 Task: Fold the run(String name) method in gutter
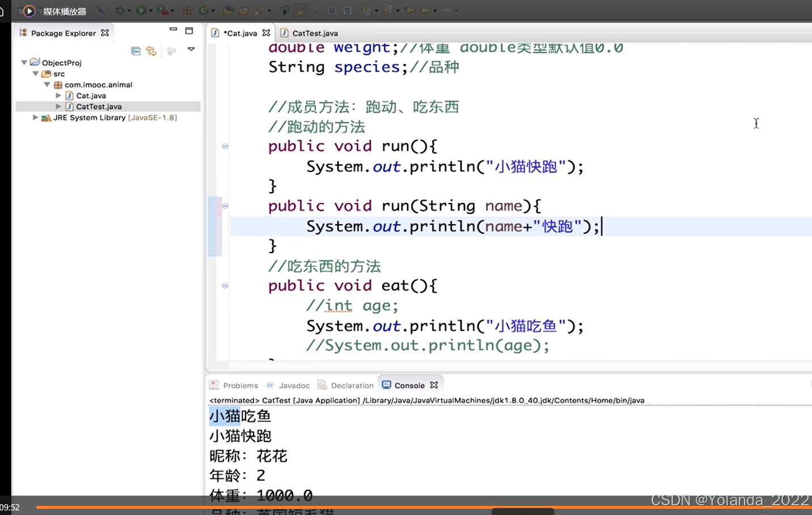click(x=225, y=206)
